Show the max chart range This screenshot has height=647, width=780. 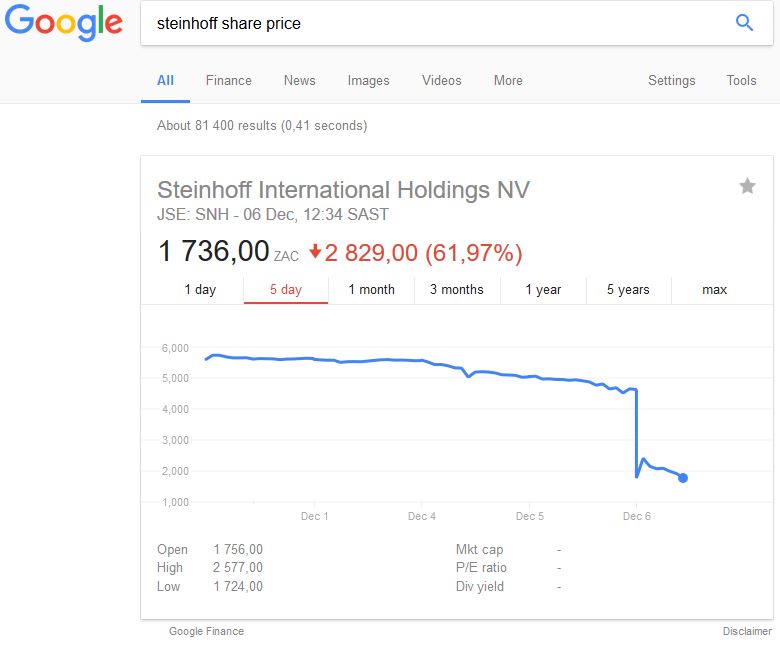coord(714,290)
